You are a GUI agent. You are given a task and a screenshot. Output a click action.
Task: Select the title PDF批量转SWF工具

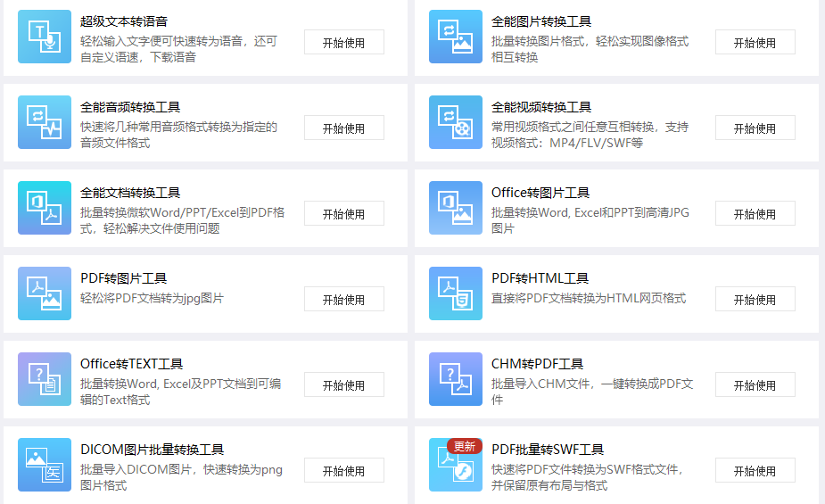(548, 450)
